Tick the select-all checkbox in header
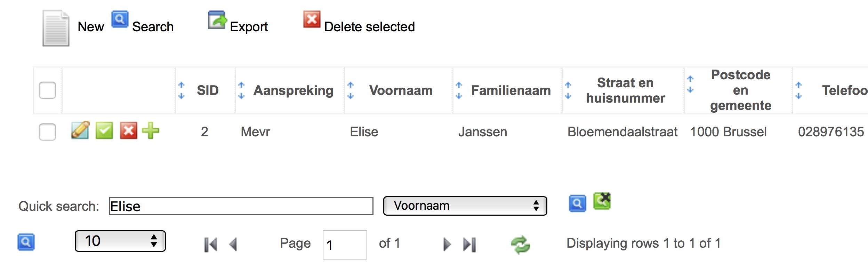 (x=48, y=90)
